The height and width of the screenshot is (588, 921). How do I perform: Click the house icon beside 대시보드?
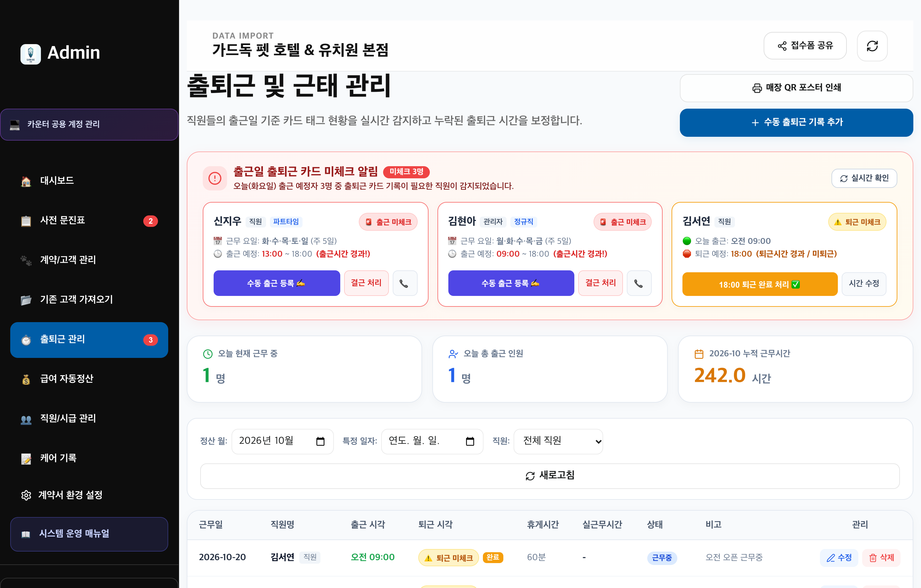pyautogui.click(x=26, y=181)
